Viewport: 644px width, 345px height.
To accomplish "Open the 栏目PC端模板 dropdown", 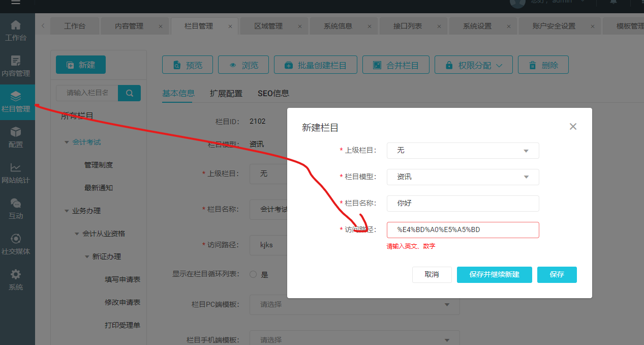I will (355, 305).
